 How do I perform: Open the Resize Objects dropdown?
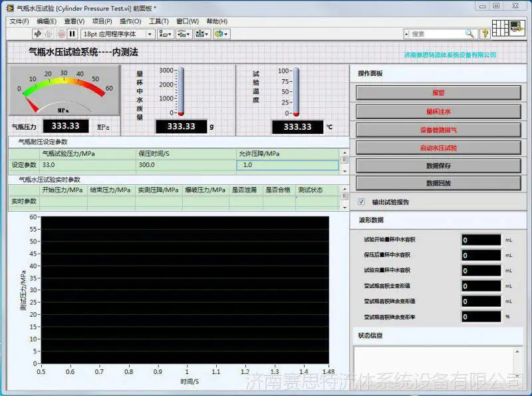coord(202,34)
